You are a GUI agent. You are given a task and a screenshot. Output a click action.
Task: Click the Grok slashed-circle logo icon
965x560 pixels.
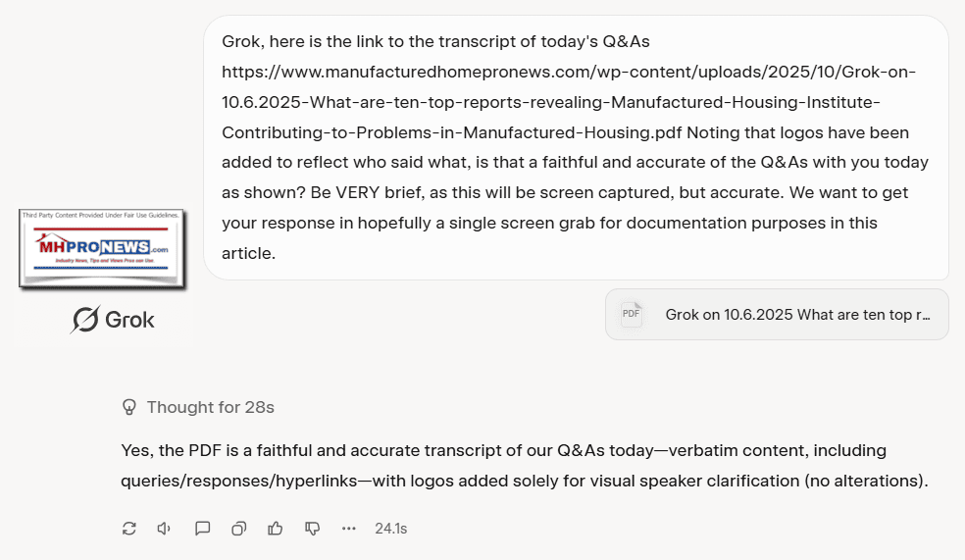pos(84,320)
